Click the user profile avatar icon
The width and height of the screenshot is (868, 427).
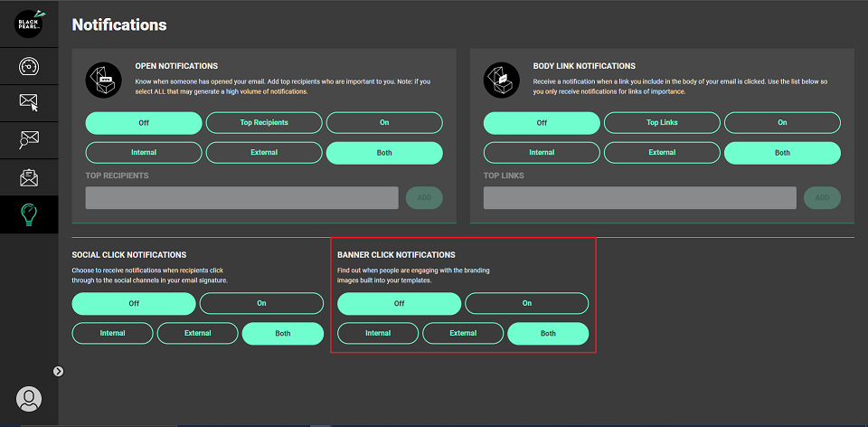pos(29,398)
